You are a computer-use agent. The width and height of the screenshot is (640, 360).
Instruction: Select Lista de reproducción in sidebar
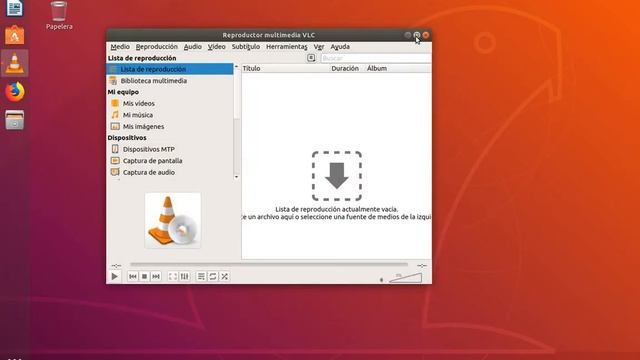point(170,69)
